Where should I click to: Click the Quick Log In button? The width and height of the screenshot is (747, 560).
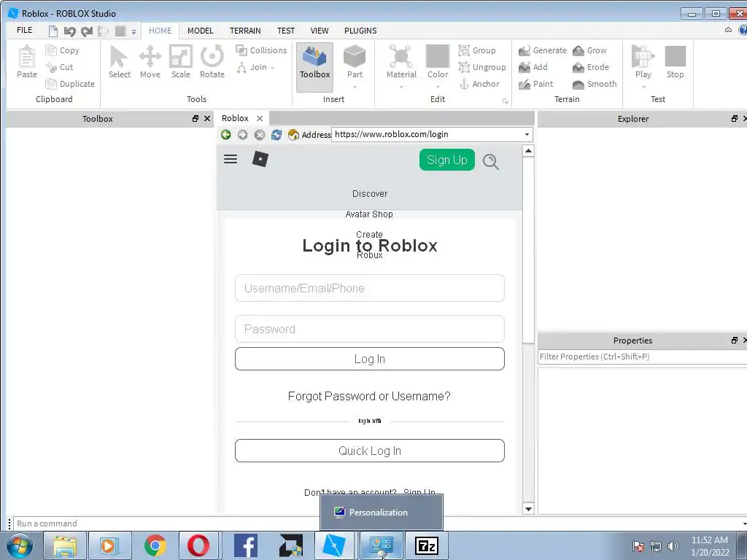370,451
